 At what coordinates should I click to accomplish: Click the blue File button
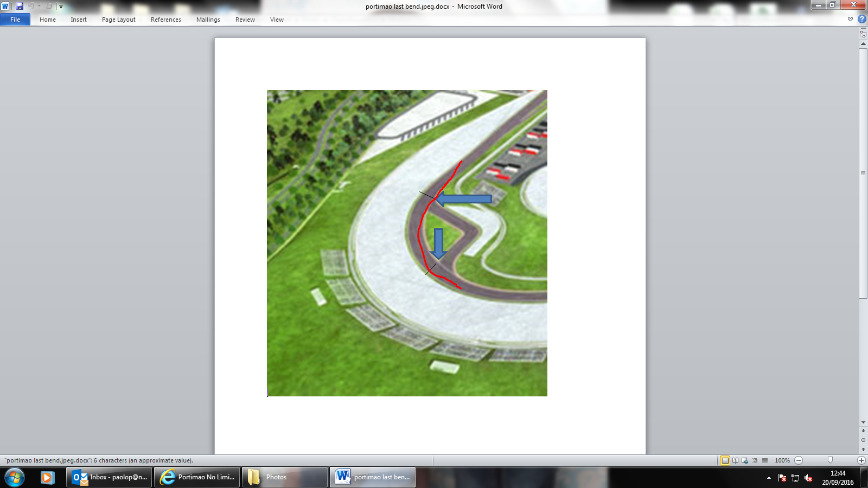pos(15,20)
